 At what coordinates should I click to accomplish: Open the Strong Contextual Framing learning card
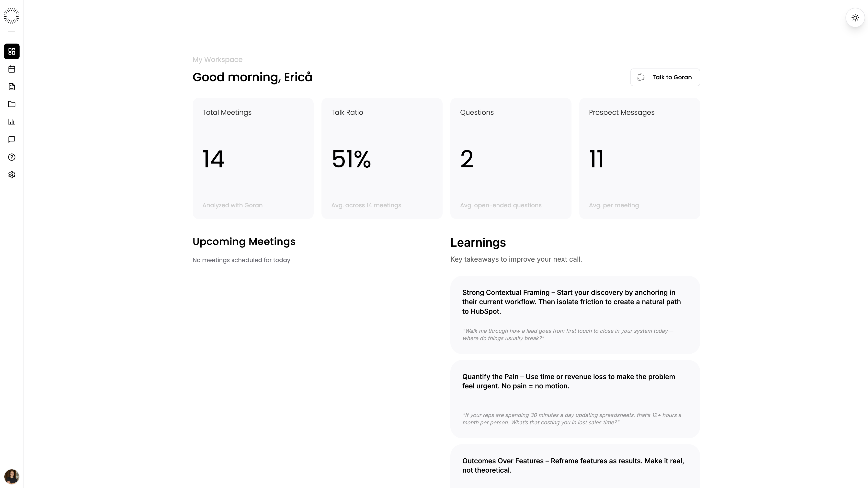[x=575, y=315]
